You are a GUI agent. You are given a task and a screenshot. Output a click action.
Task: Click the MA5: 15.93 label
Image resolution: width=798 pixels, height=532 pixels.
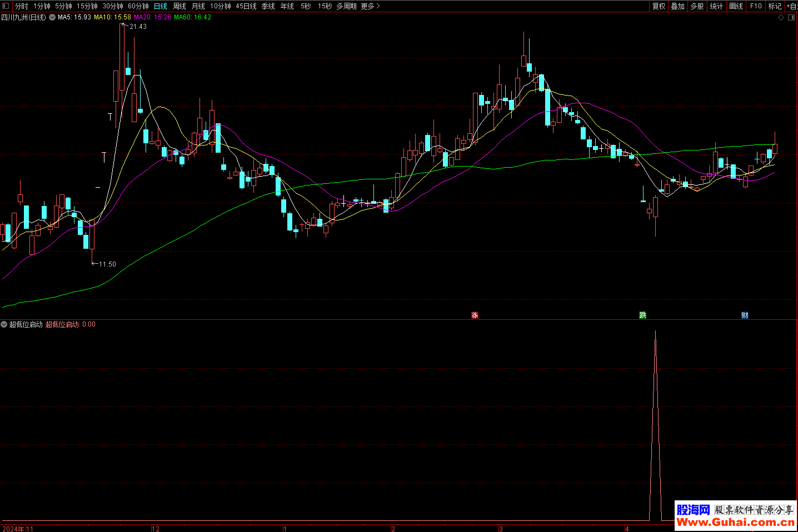coord(74,17)
